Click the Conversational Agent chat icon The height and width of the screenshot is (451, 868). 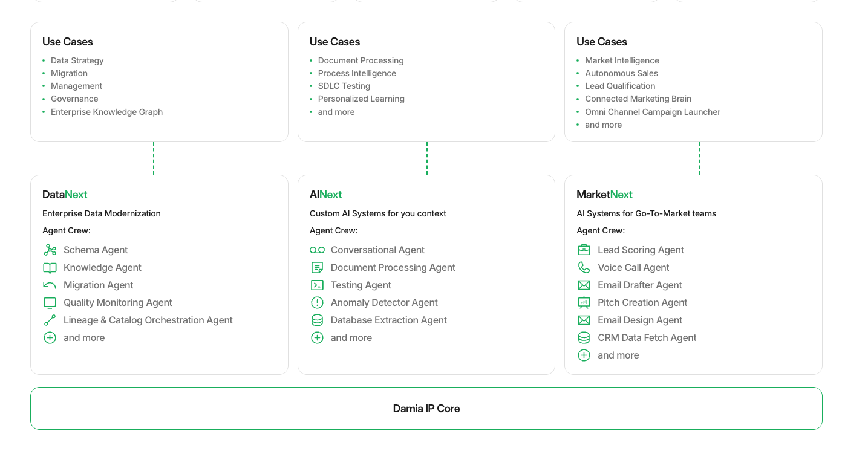318,250
